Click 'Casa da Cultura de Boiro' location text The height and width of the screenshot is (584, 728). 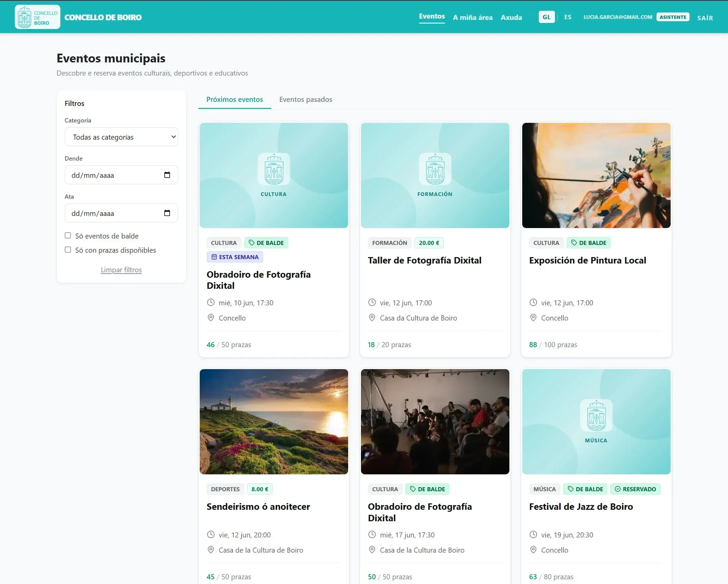pos(418,318)
